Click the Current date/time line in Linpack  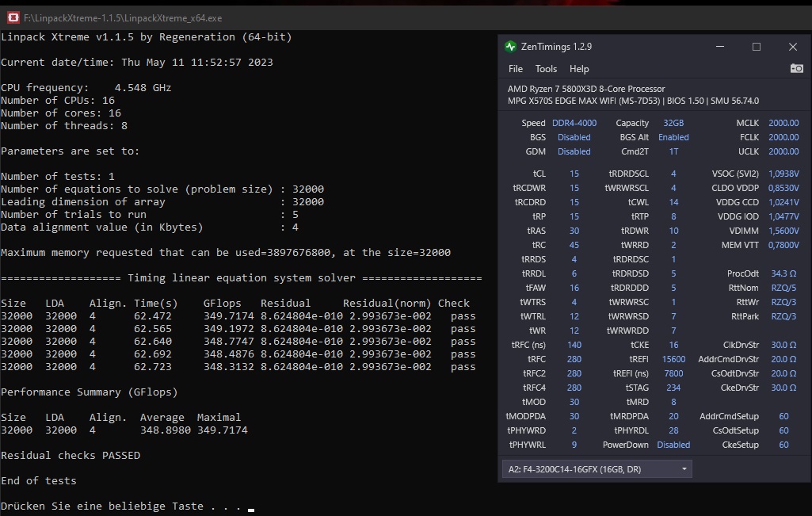(137, 62)
